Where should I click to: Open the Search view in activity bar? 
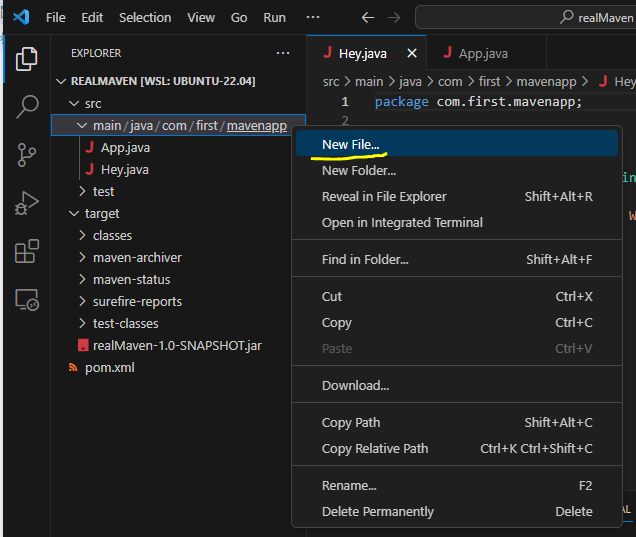(27, 107)
